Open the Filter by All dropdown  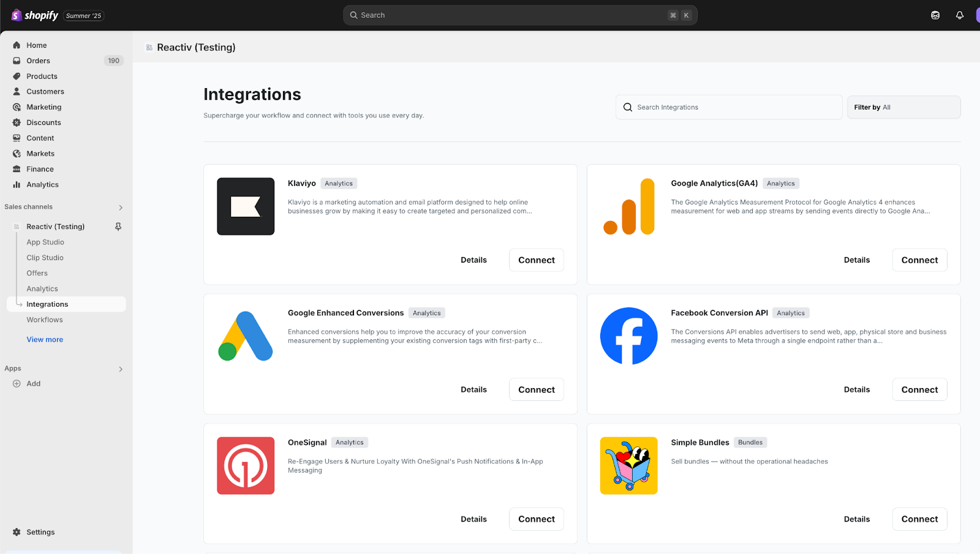point(903,107)
